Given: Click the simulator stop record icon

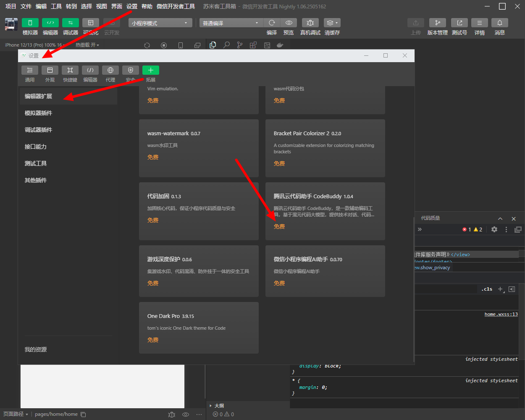Looking at the screenshot, I should 164,45.
